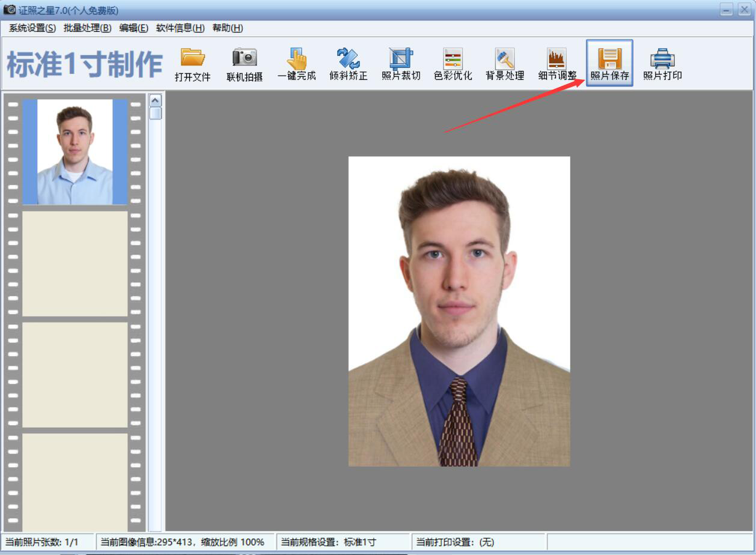Open the 软件信息(H) menu
The width and height of the screenshot is (756, 555).
180,28
